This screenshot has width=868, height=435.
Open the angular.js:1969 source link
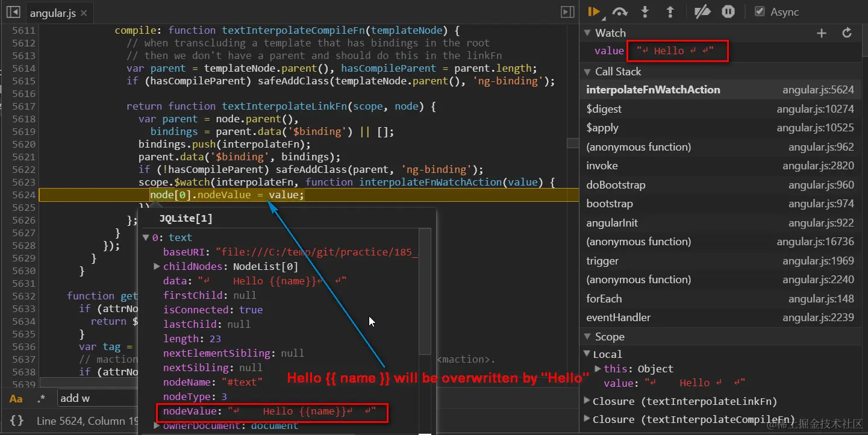tap(818, 261)
